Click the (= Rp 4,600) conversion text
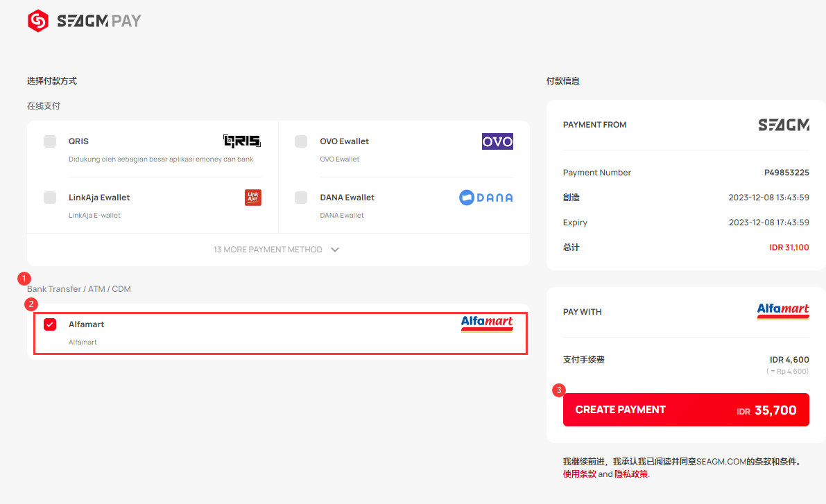The height and width of the screenshot is (504, 826). (x=788, y=372)
